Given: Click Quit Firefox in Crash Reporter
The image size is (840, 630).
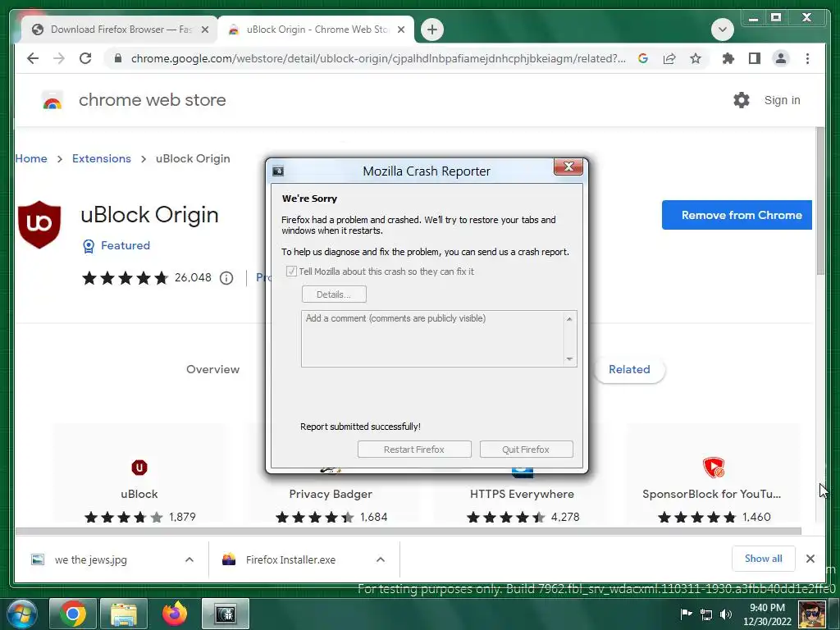Looking at the screenshot, I should pos(526,450).
